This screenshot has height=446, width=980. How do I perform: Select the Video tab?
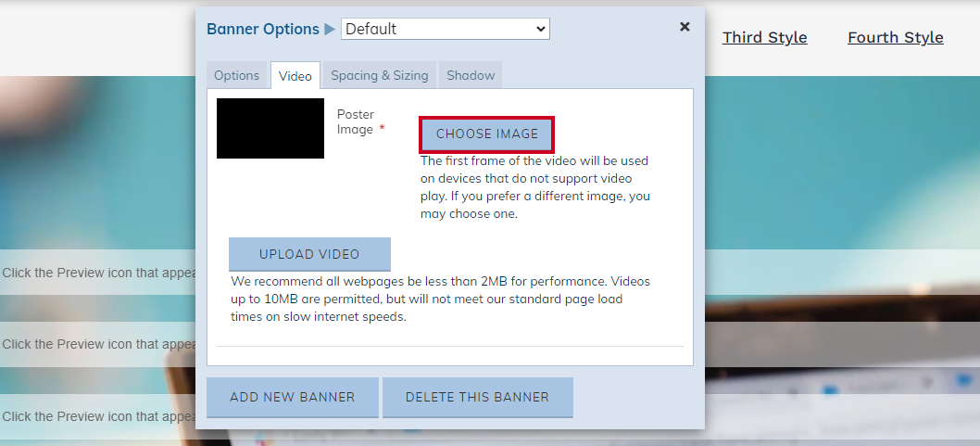click(295, 76)
